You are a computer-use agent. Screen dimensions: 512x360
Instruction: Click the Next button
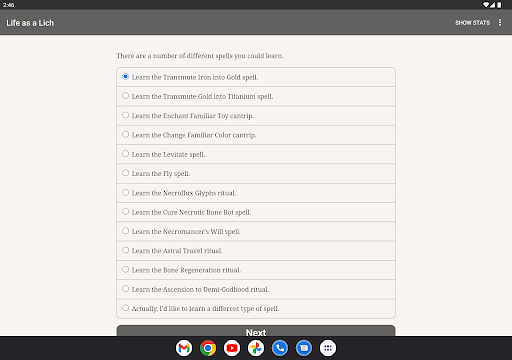[256, 331]
